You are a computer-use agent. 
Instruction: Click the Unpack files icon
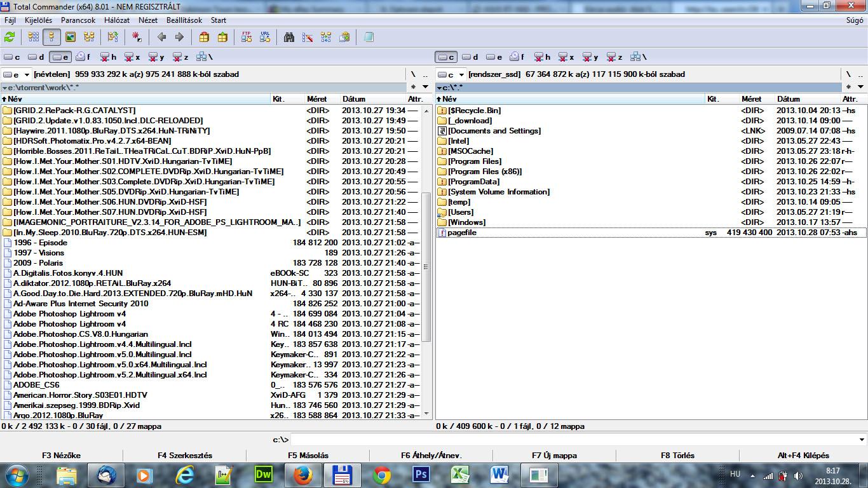(222, 37)
